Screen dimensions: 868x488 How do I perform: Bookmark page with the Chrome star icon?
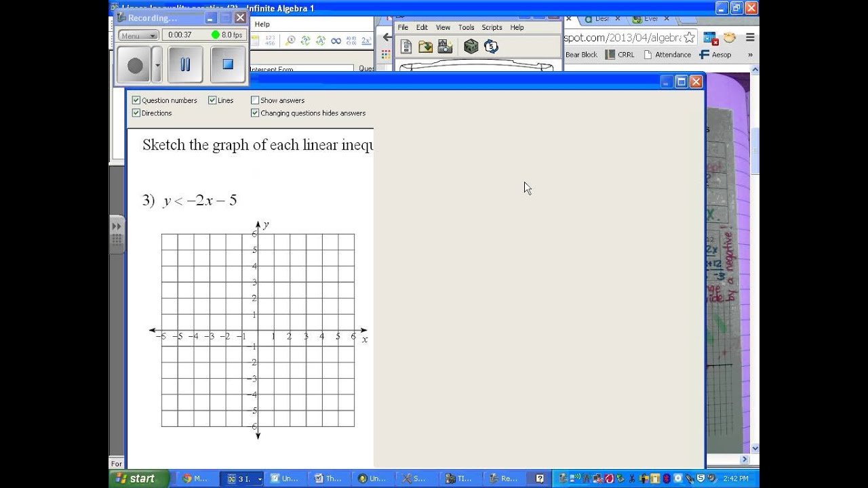coord(689,38)
